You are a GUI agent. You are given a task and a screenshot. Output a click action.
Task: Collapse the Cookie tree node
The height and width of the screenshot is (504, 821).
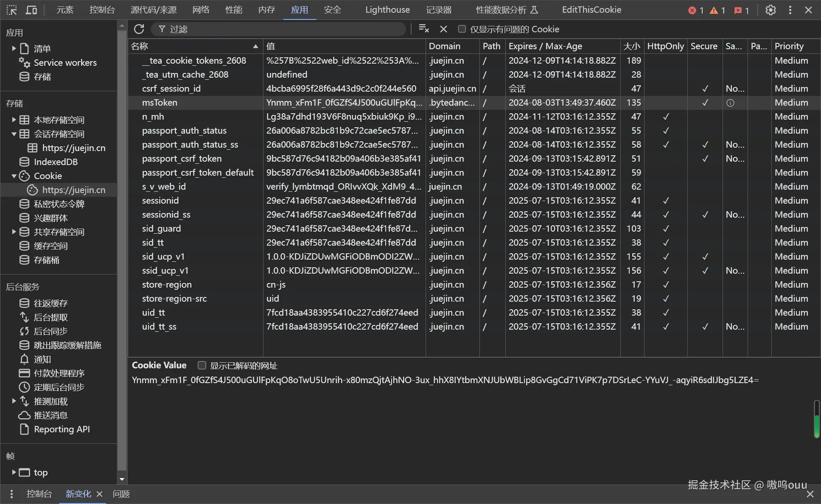pos(14,176)
